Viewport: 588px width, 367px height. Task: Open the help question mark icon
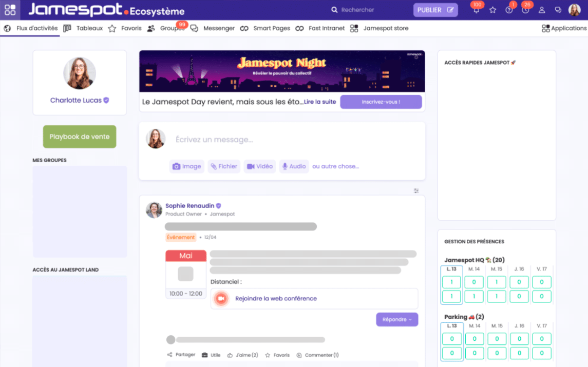pos(509,10)
